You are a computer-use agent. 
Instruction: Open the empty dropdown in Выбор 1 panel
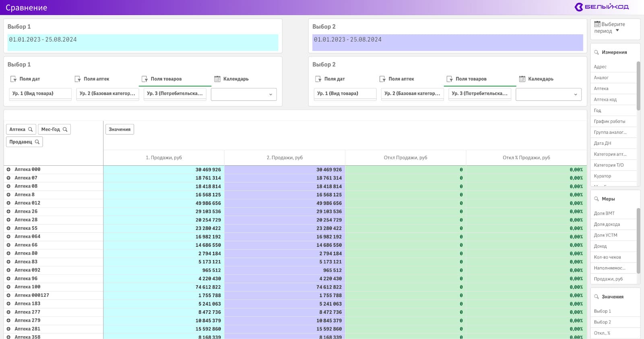244,94
